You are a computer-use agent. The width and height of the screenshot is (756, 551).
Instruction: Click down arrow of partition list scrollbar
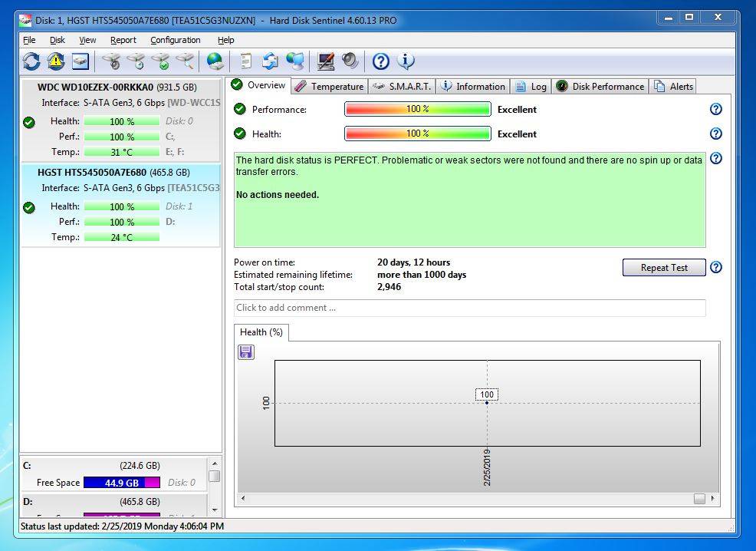[215, 510]
